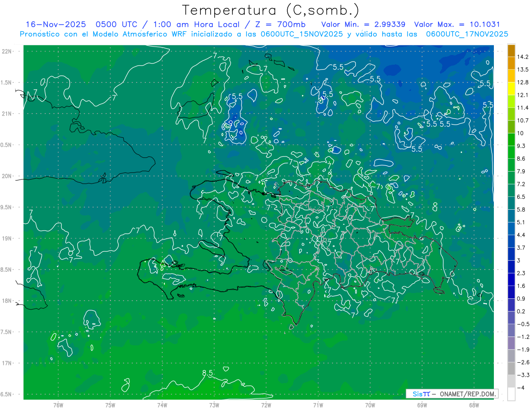Click the '0600UTC_17NOV2025' valid-until time
The width and height of the screenshot is (532, 411).
467,34
